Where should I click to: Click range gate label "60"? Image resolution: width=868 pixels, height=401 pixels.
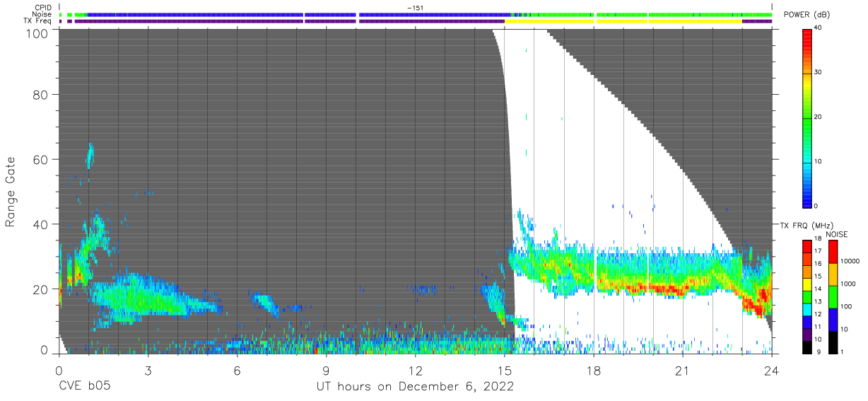(x=41, y=159)
